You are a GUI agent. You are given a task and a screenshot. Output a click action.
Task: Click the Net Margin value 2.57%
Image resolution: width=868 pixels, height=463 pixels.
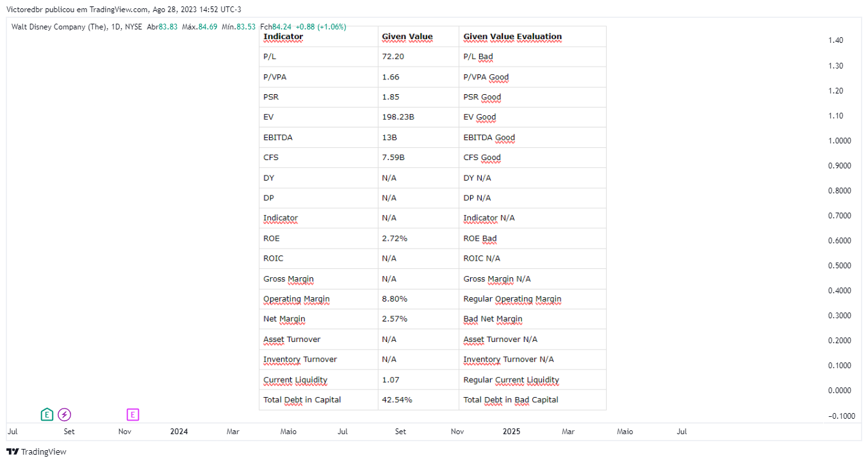(x=395, y=319)
